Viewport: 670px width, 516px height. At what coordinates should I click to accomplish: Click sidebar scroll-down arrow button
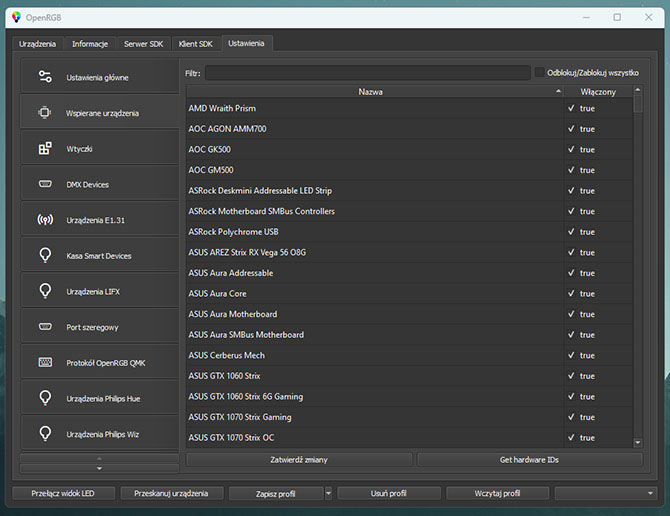[99, 469]
